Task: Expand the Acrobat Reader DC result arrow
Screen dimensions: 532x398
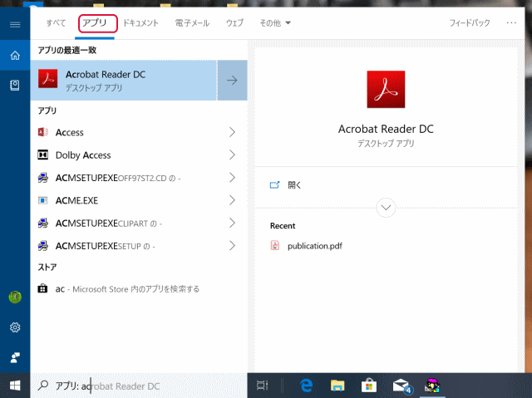Action: pos(232,81)
